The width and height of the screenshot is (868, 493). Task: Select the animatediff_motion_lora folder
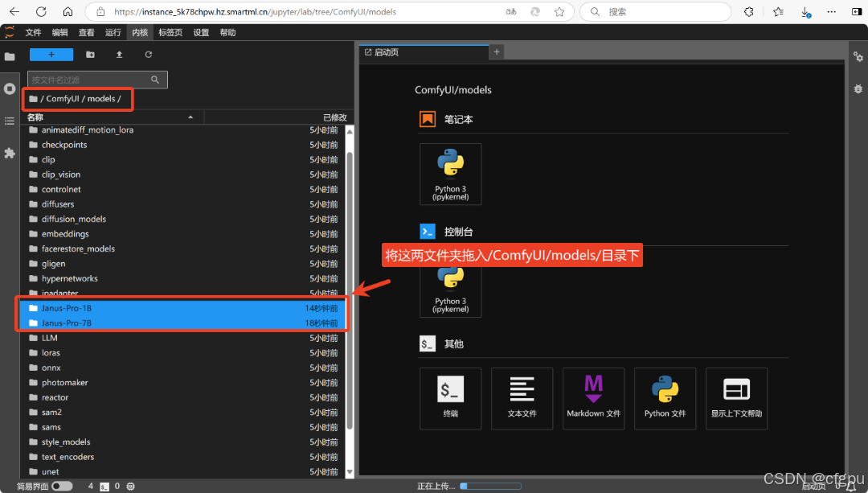(182, 130)
